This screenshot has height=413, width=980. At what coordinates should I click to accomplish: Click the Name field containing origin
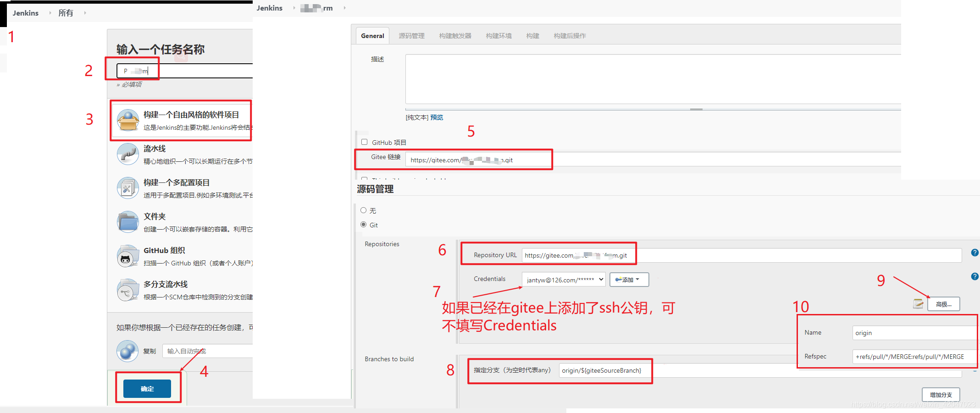click(x=914, y=333)
